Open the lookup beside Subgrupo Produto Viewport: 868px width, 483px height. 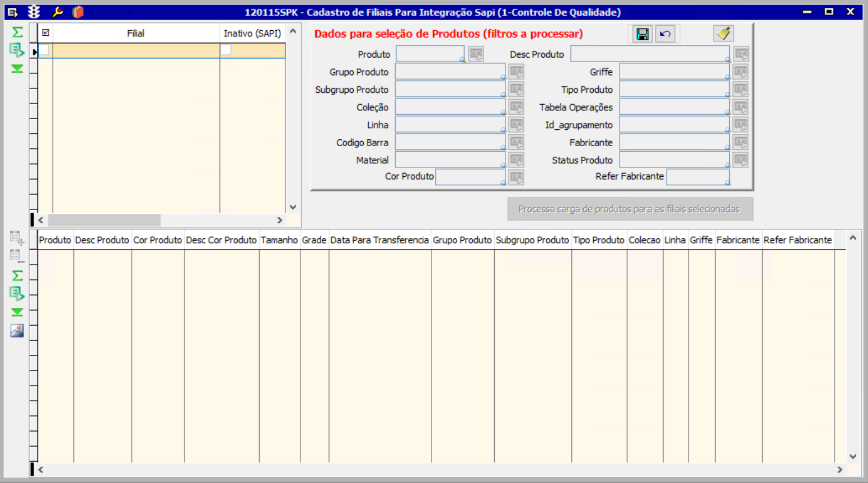tap(517, 89)
